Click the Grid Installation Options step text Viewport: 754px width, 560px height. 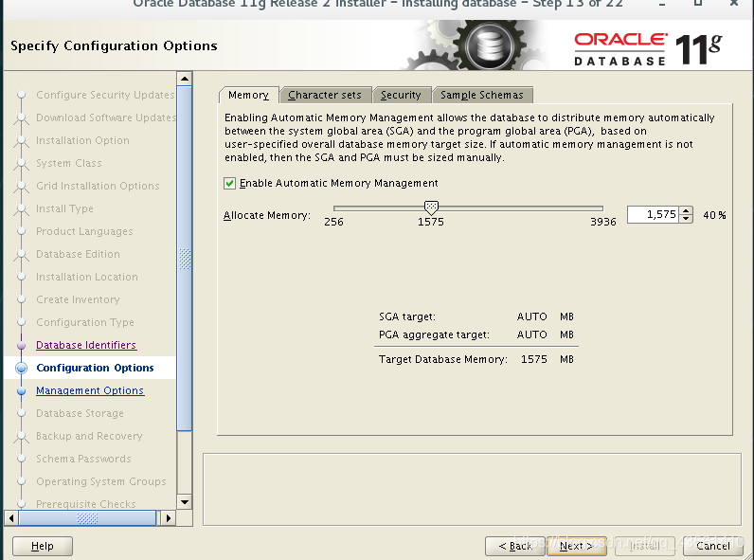(x=98, y=186)
